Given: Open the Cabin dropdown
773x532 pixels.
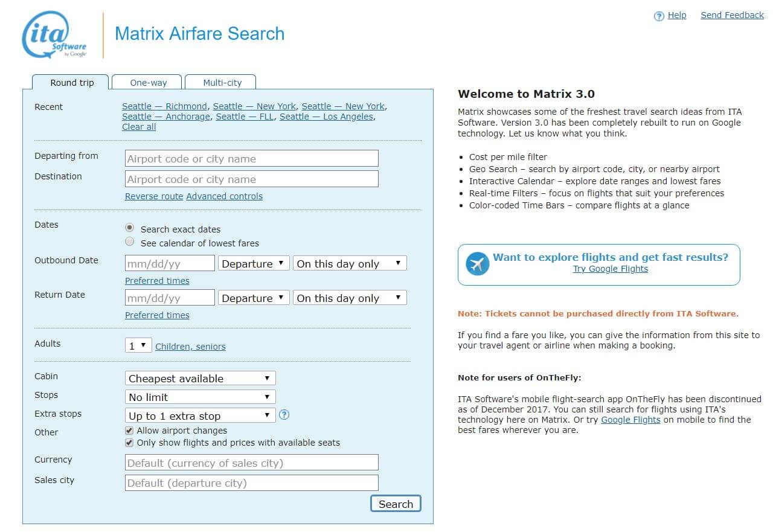Looking at the screenshot, I should [200, 379].
